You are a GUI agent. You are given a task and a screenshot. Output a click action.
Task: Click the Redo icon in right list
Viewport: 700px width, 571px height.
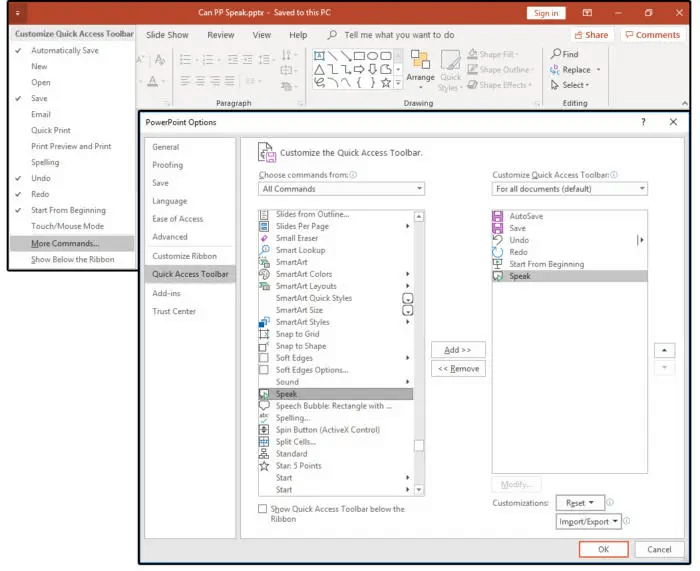point(498,252)
